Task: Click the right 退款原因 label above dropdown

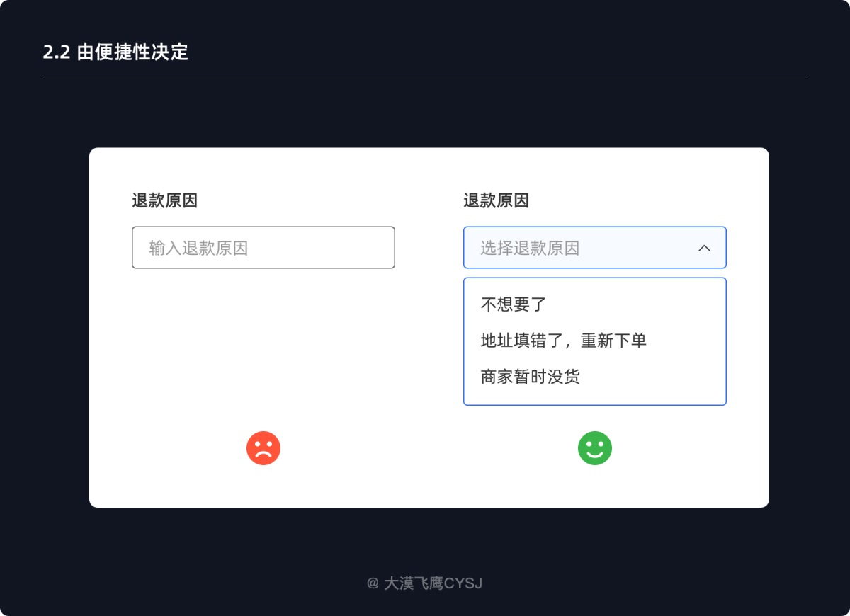Action: click(496, 201)
